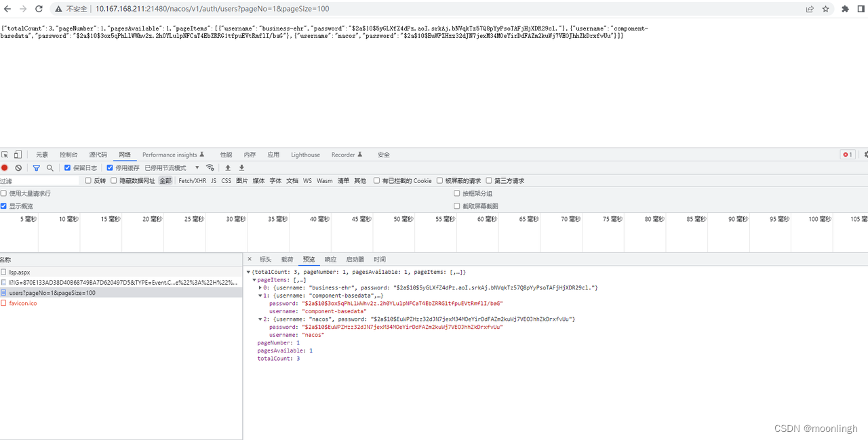The image size is (868, 440).
Task: Open the 时间 Timing tab
Action: [x=379, y=259]
